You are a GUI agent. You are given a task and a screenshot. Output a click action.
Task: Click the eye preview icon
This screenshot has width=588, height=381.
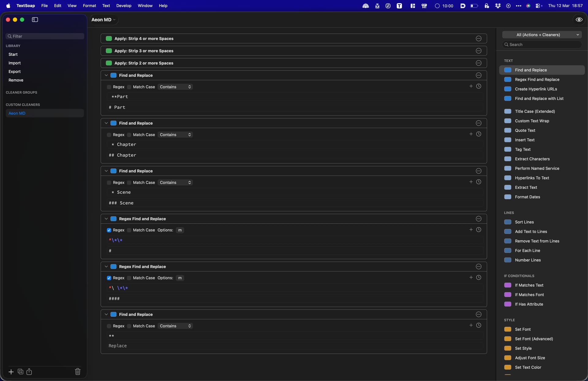coord(579,20)
